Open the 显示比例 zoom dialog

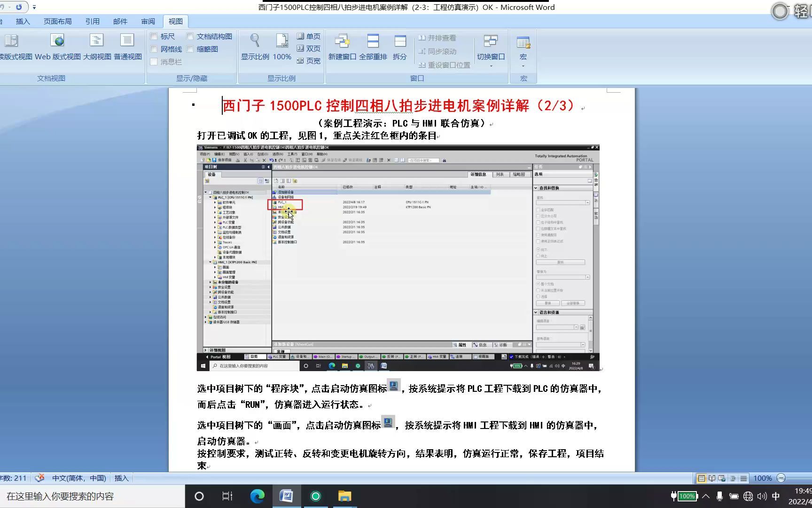[x=255, y=47]
